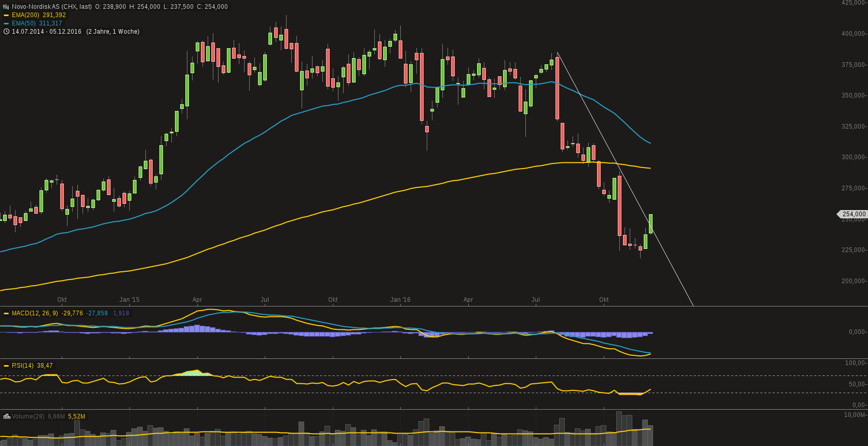Click the yellow RSI line marker
This screenshot has width=868, height=446.
coord(6,366)
